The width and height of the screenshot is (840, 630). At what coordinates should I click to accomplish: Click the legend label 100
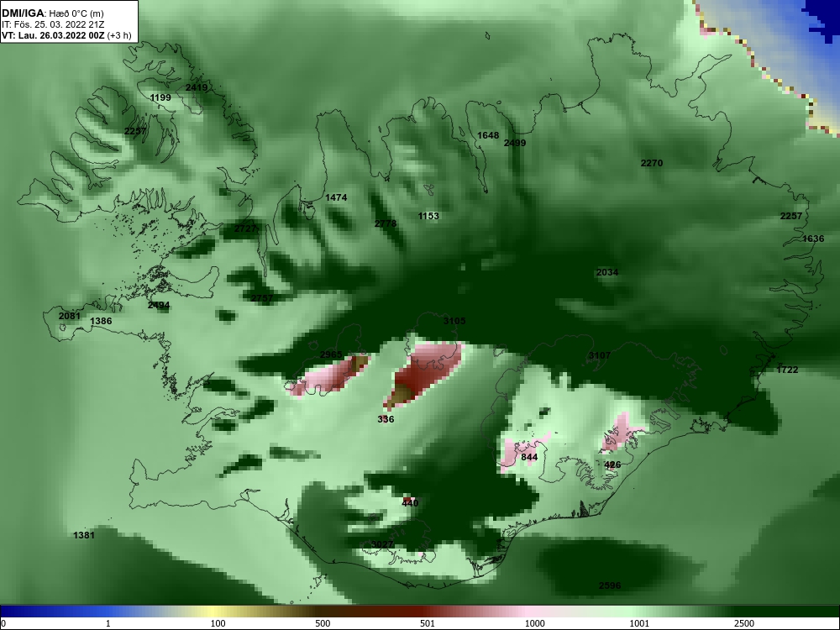coord(218,623)
